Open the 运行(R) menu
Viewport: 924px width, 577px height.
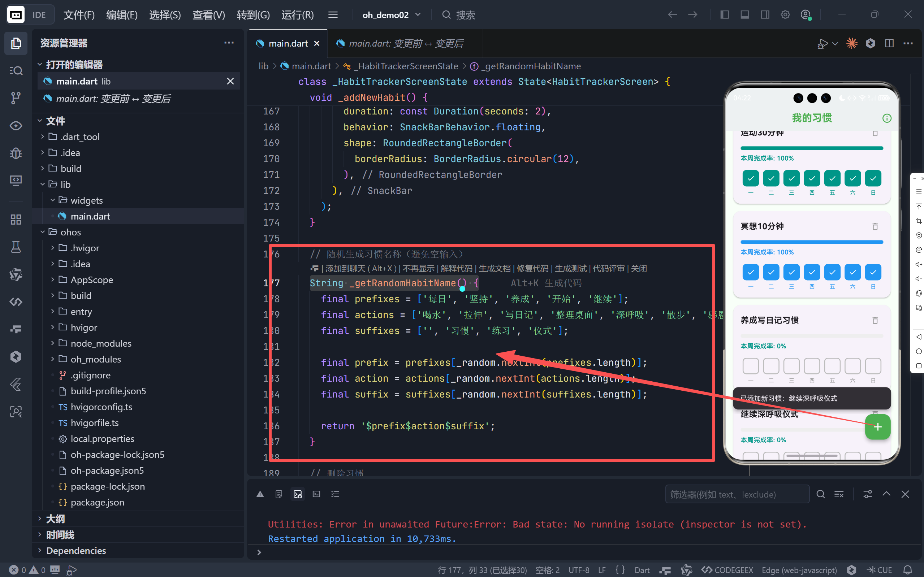[297, 15]
